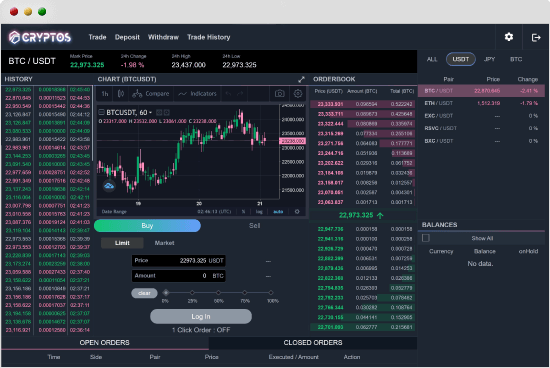Click the Cryptos logo
The height and width of the screenshot is (368, 550).
pyautogui.click(x=40, y=37)
